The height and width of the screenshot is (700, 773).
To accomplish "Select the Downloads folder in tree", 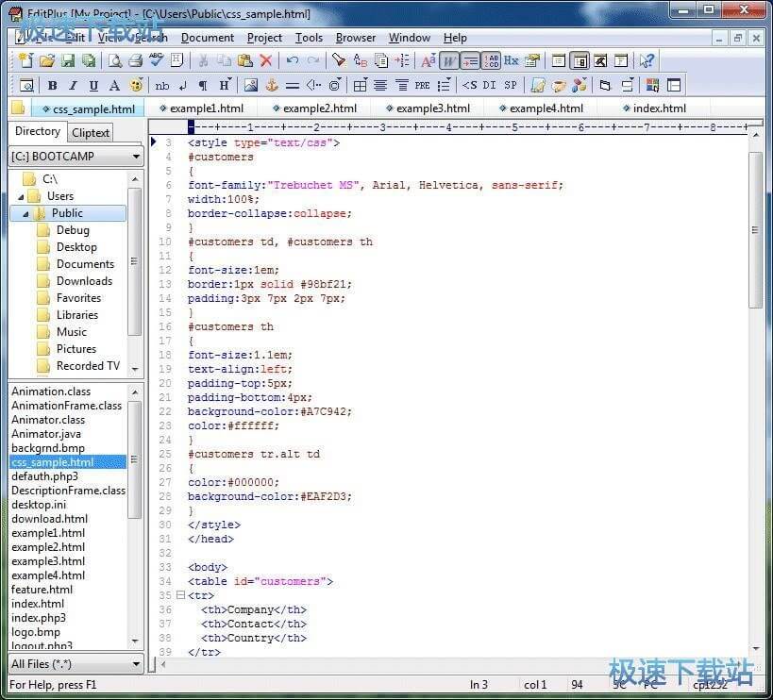I will [x=84, y=281].
